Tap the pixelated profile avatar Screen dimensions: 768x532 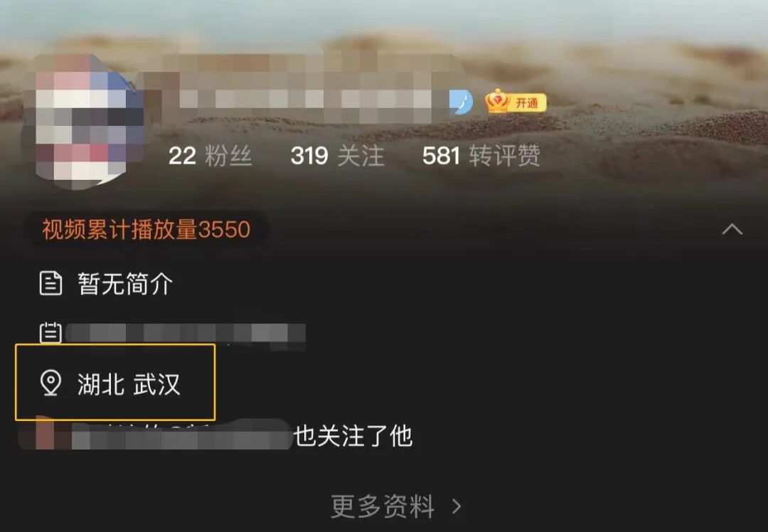83,122
